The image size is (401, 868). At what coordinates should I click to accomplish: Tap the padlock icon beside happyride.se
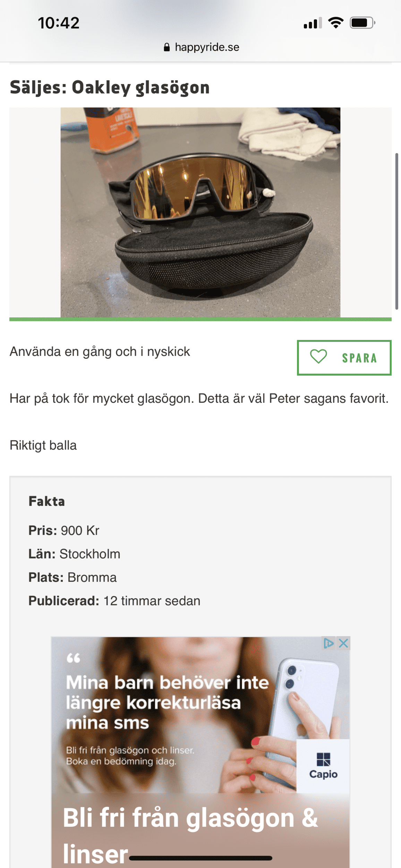coord(167,47)
